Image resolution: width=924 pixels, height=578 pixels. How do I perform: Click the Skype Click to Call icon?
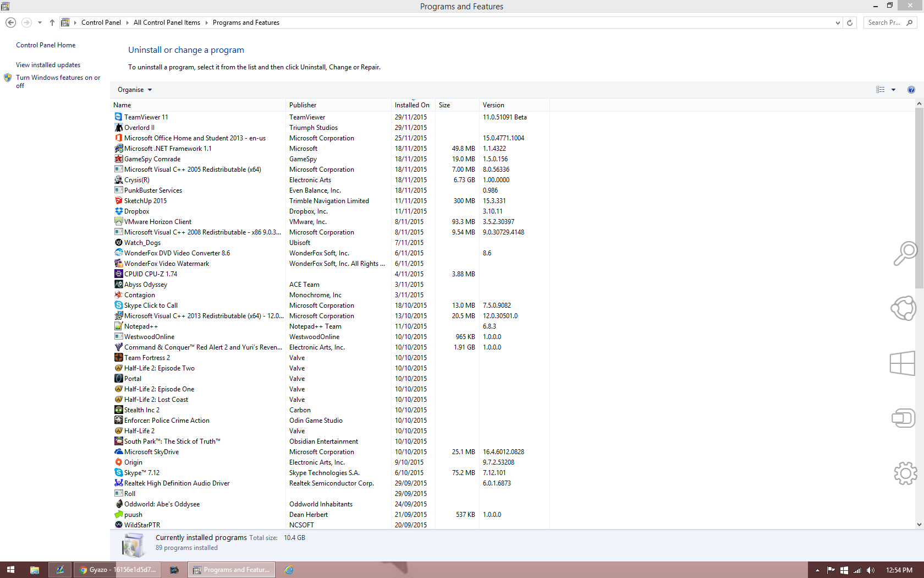click(x=118, y=305)
